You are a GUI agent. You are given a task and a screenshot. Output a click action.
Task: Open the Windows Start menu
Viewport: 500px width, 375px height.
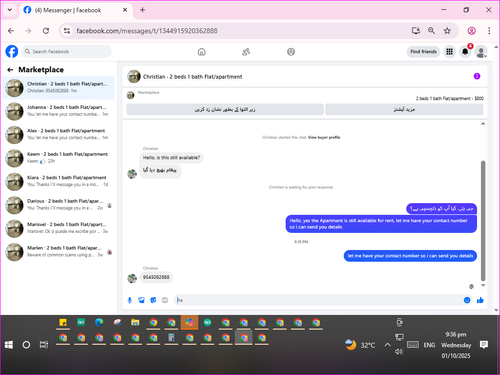point(9,345)
